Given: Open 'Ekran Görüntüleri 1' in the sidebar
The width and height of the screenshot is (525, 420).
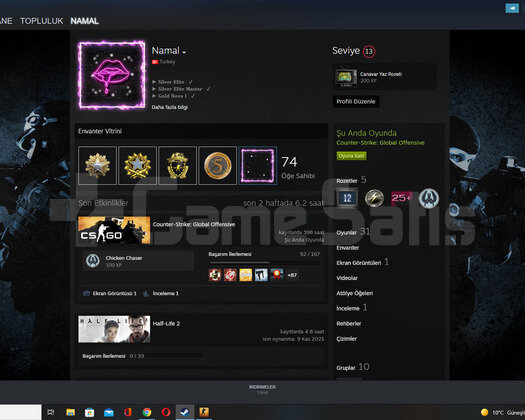Looking at the screenshot, I should coord(363,262).
